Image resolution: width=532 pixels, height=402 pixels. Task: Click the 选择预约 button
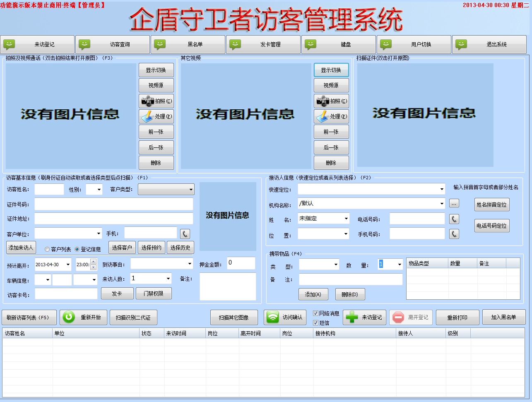click(152, 248)
